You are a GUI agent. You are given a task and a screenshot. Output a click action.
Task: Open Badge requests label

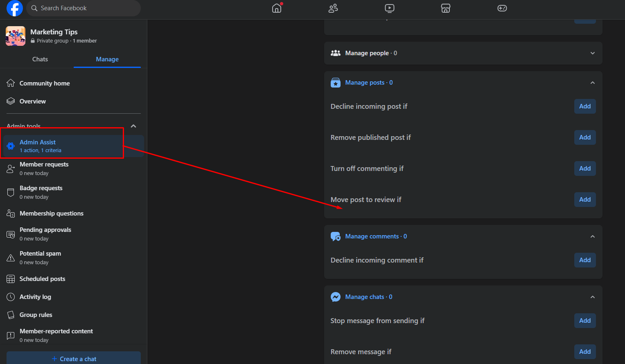(x=41, y=188)
